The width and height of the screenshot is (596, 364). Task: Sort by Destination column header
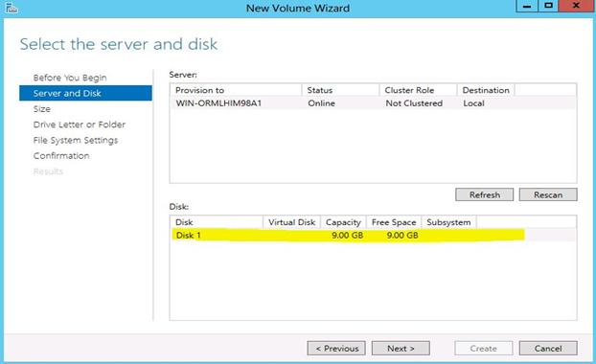(x=486, y=90)
